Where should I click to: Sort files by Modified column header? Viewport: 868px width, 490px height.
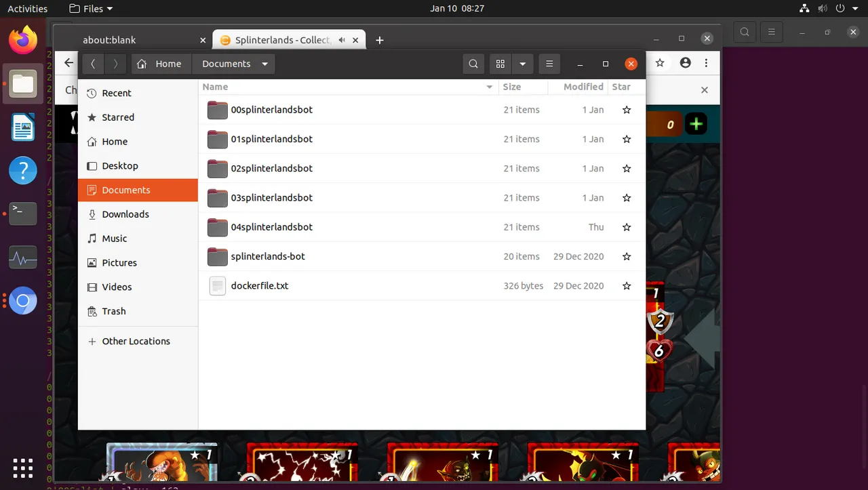[x=578, y=87]
